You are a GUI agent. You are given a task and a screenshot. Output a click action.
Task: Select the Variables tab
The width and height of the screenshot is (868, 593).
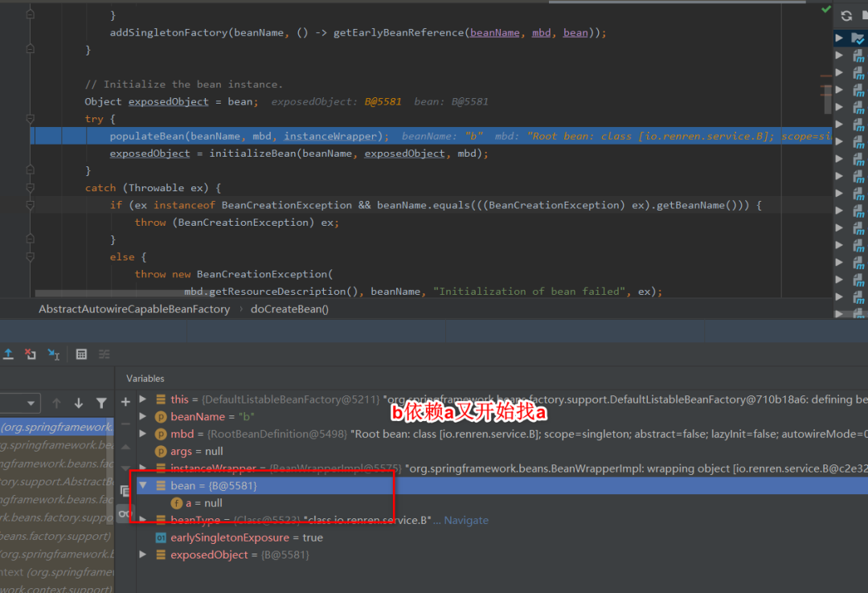tap(145, 378)
